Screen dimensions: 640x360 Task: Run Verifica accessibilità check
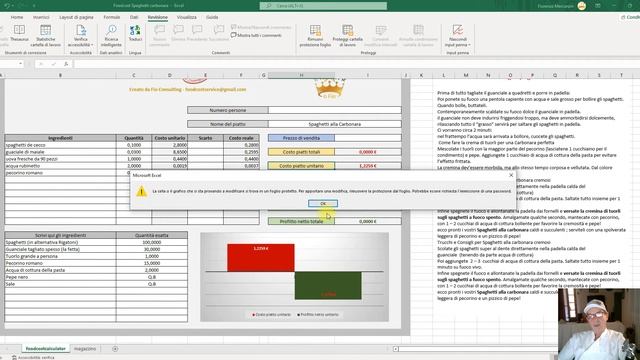click(x=80, y=36)
